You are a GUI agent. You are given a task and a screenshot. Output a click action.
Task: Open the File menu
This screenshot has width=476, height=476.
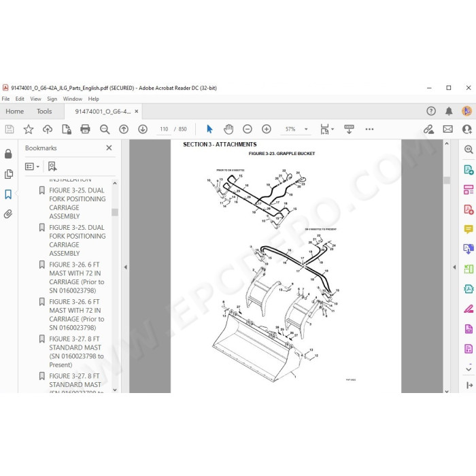click(5, 99)
